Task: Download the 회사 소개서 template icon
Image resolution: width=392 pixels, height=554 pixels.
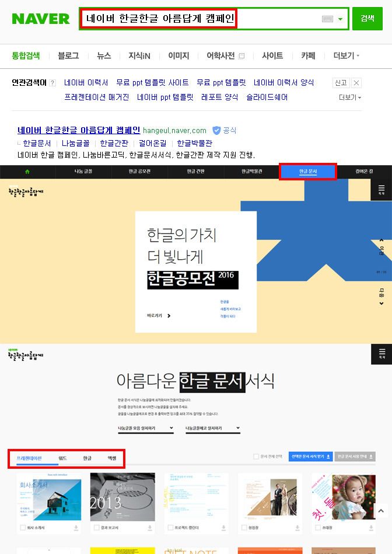Action: [x=76, y=528]
